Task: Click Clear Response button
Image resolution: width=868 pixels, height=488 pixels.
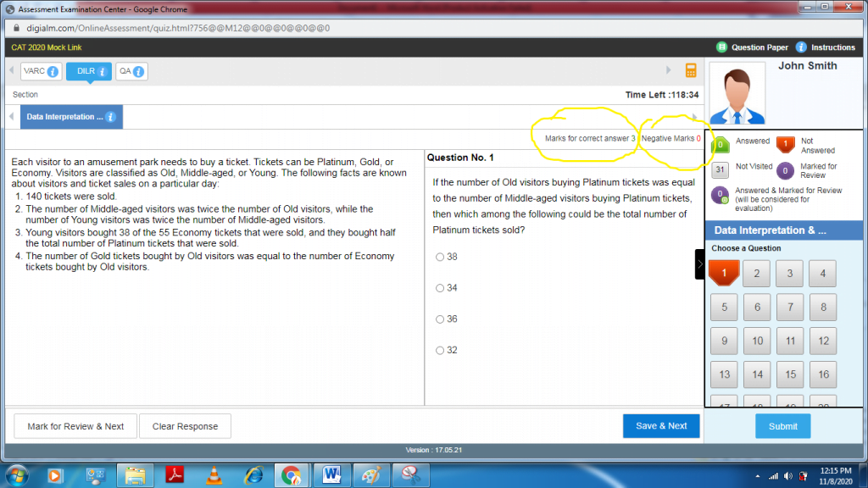Action: 185,426
